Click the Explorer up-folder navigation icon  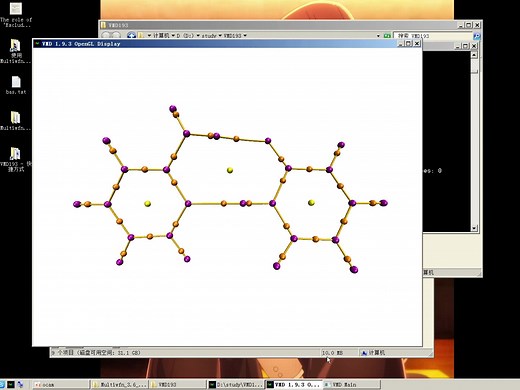pos(132,35)
